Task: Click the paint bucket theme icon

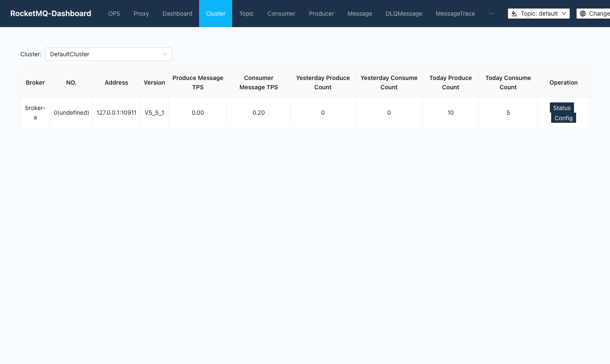Action: [514, 14]
